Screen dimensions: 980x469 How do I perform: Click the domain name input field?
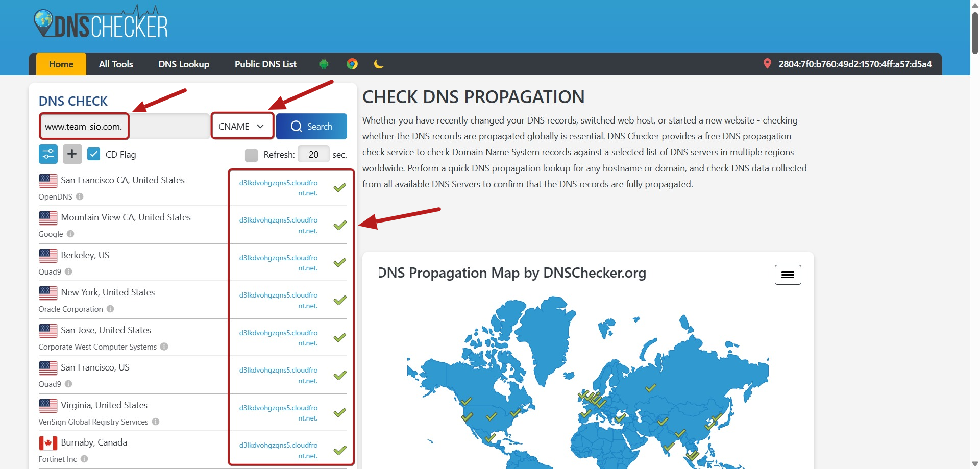click(124, 126)
